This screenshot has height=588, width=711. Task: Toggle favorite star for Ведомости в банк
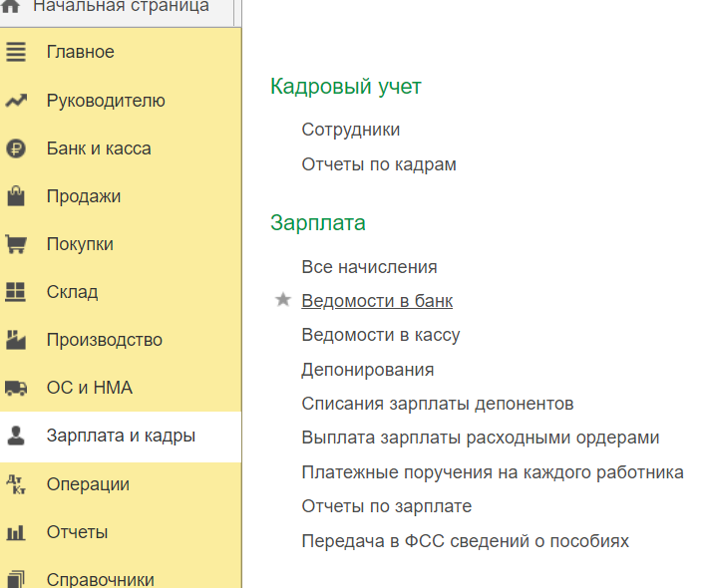[283, 301]
